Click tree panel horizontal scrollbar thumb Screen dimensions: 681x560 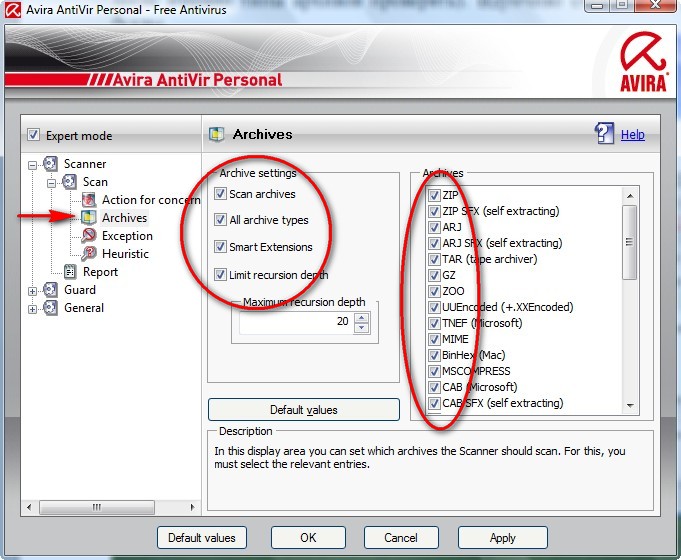pos(97,507)
